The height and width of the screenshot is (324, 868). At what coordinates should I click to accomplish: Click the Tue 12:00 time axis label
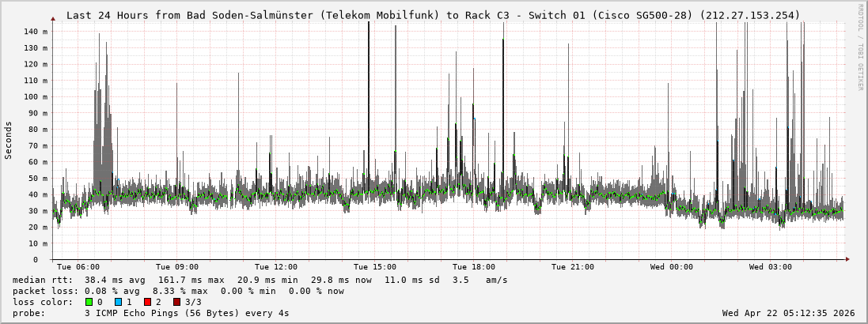276,267
